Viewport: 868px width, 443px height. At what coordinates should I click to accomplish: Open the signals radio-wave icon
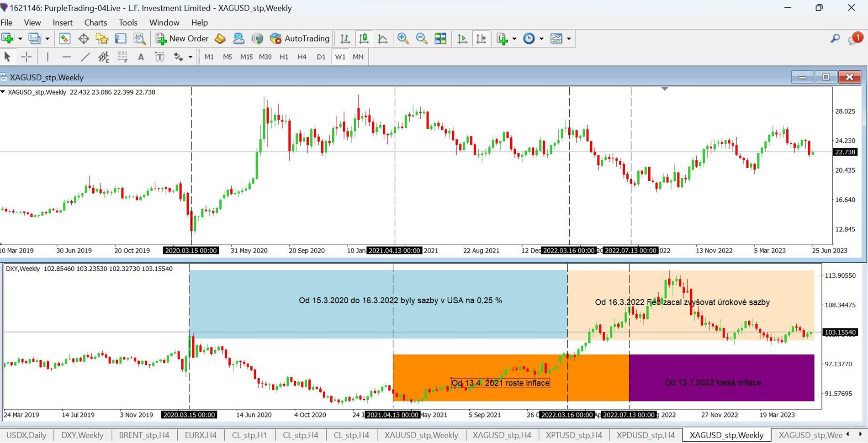pyautogui.click(x=257, y=39)
